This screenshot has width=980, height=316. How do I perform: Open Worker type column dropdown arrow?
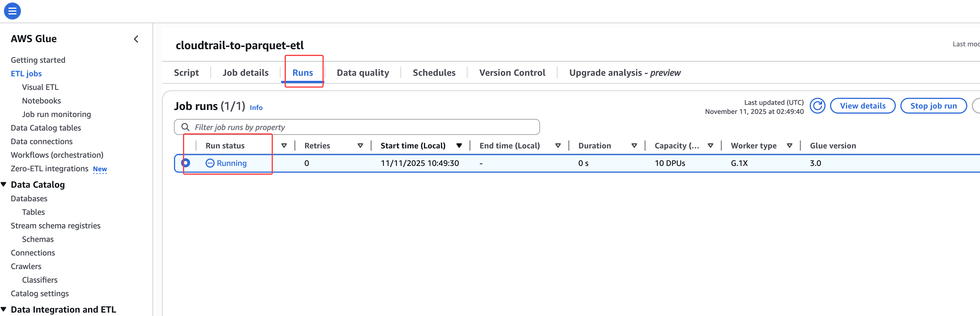tap(789, 146)
